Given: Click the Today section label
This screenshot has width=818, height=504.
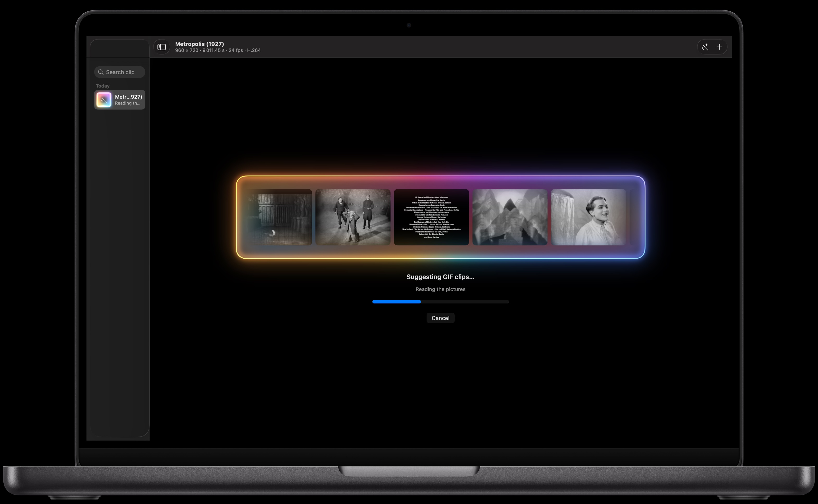Looking at the screenshot, I should [103, 86].
